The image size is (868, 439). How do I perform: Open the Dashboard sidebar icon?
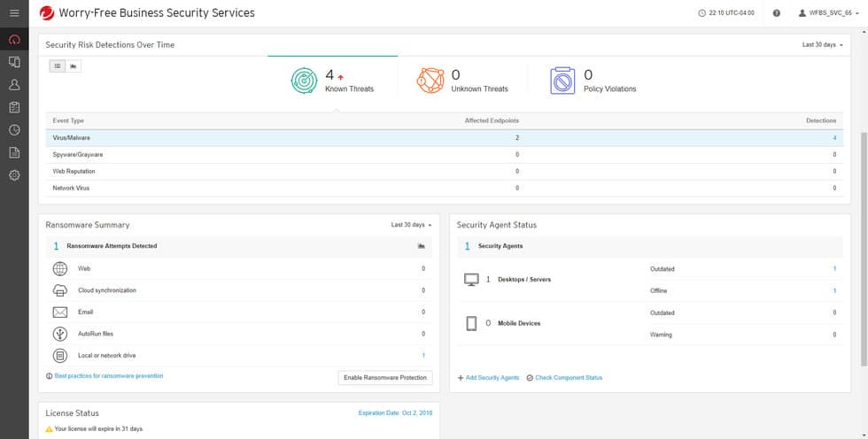click(14, 39)
